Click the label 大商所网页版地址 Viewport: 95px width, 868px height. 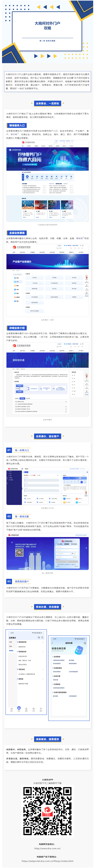pos(47,844)
